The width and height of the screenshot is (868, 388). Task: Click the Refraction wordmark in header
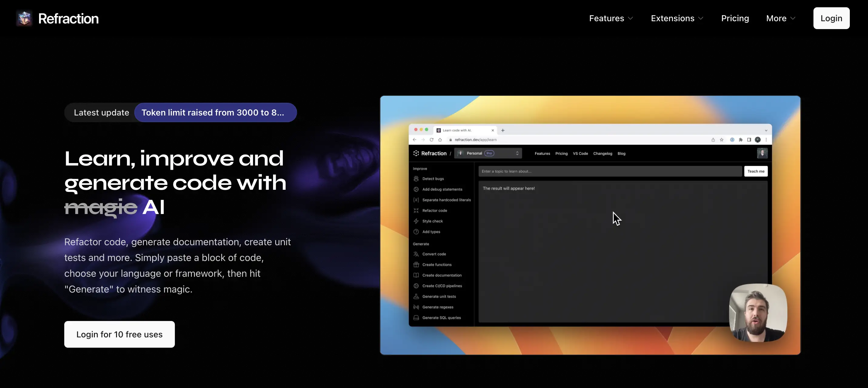(68, 18)
